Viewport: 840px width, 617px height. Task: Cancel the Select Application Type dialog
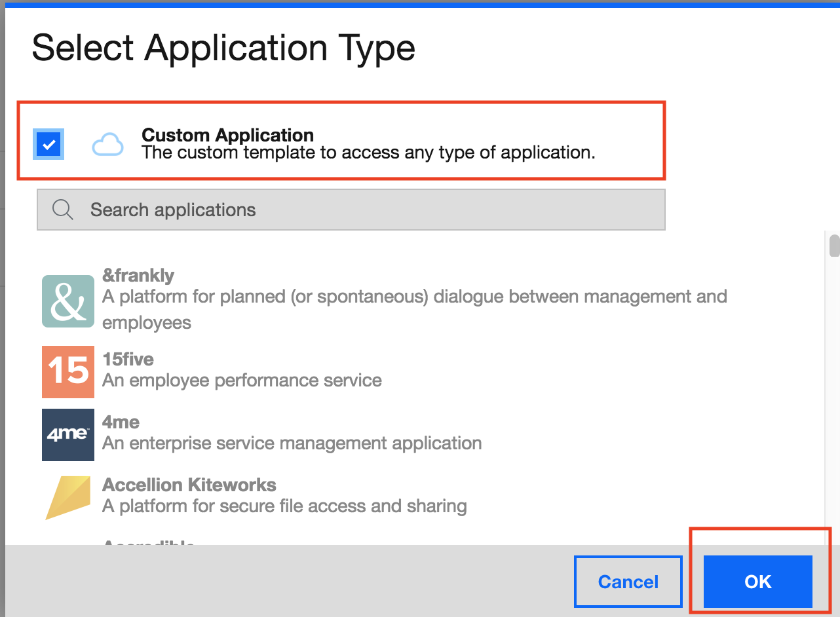(628, 582)
